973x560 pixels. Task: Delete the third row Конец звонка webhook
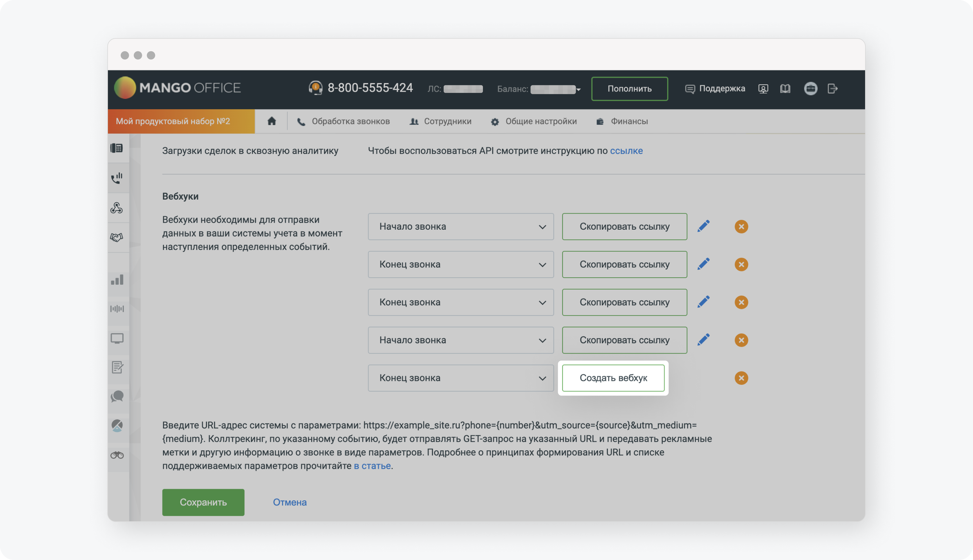741,302
